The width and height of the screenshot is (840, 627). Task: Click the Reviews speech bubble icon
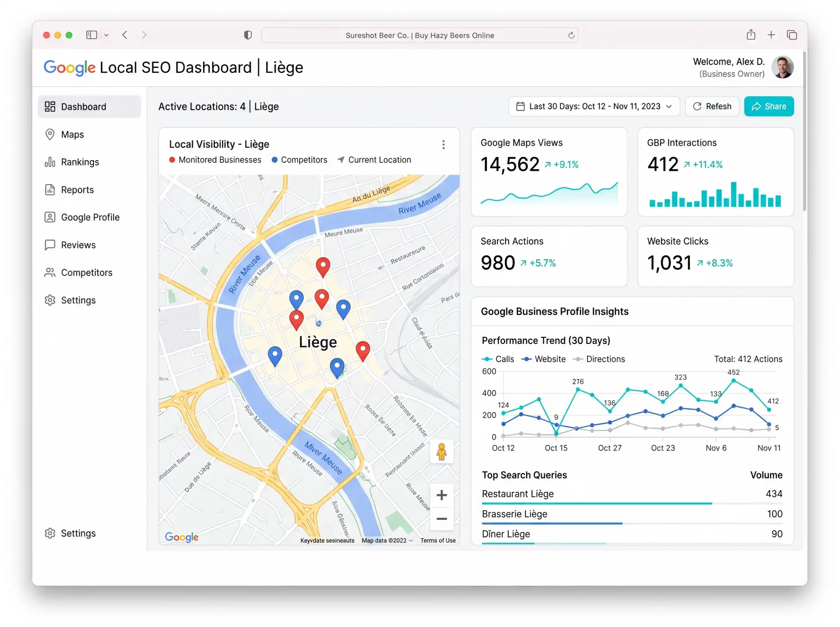50,245
